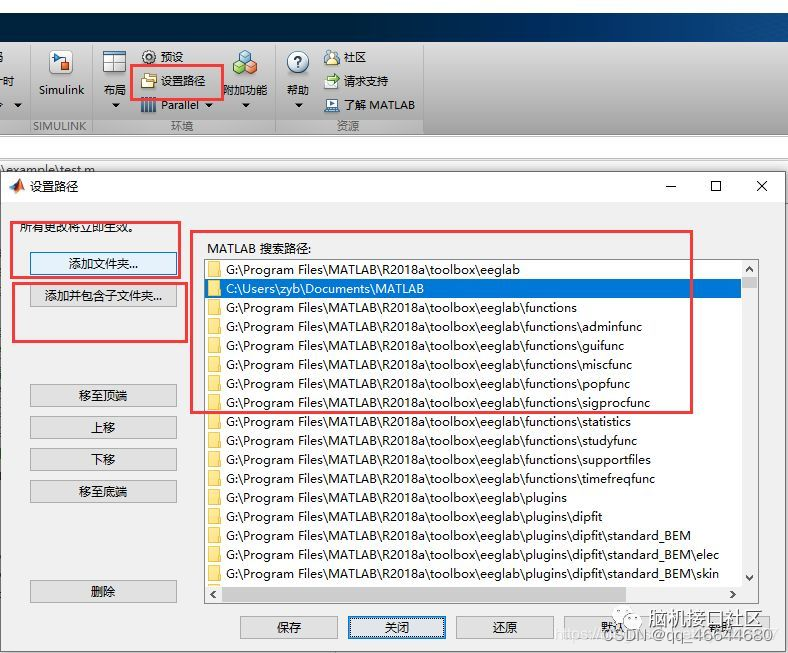Viewport: 788px width, 653px height.
Task: Select path ending in eeglab\plugins
Action: coord(473,498)
